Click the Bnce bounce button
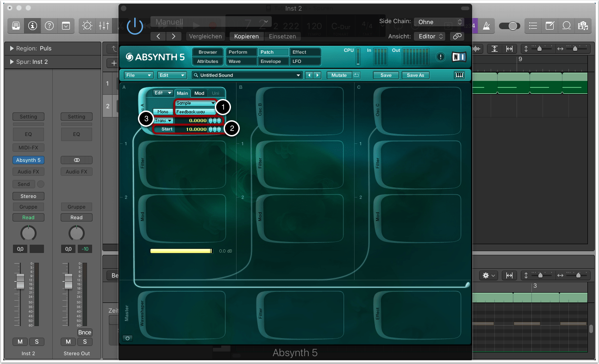This screenshot has width=599, height=364. [85, 333]
